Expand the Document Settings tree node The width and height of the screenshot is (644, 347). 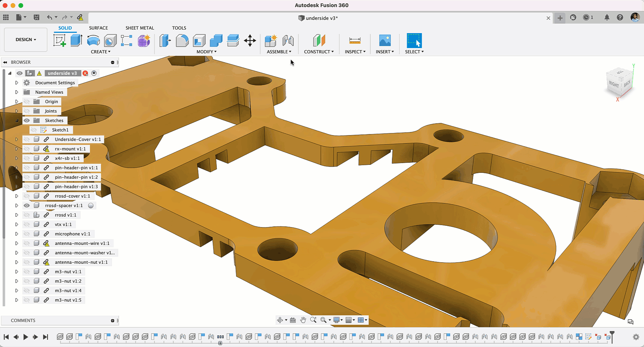click(x=17, y=83)
